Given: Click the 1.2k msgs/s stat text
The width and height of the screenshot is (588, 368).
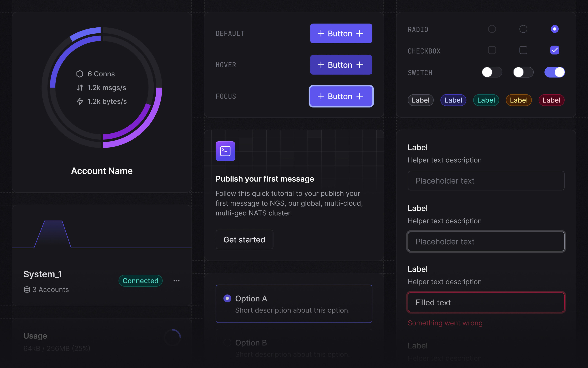Looking at the screenshot, I should click(107, 88).
